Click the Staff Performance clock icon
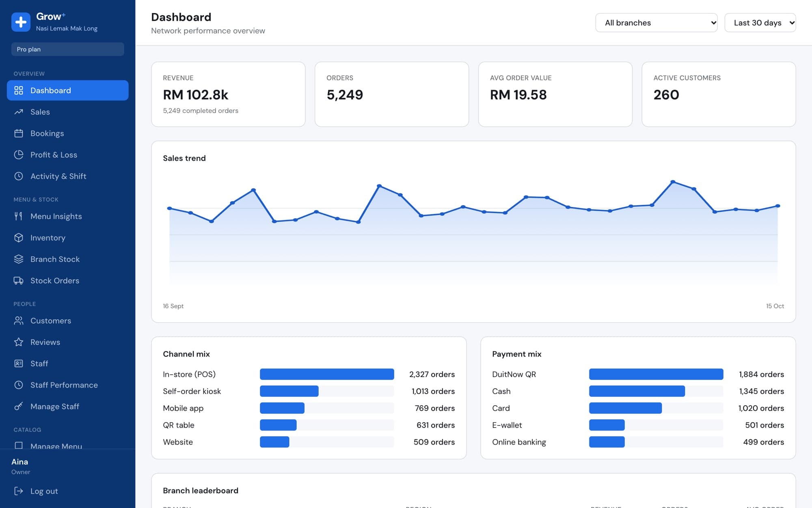This screenshot has height=508, width=812. (19, 385)
